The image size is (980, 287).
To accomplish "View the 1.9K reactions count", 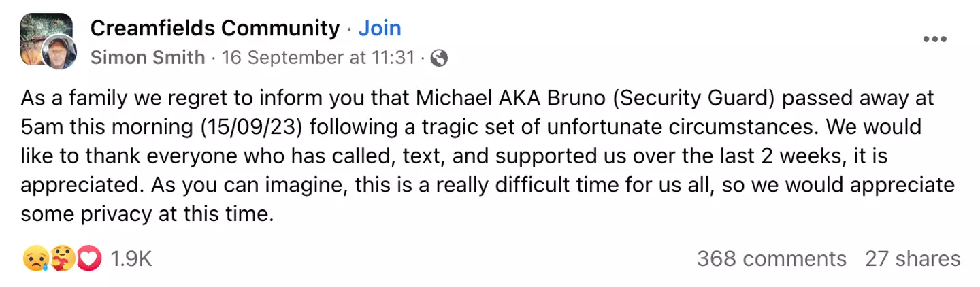I will coord(130,259).
